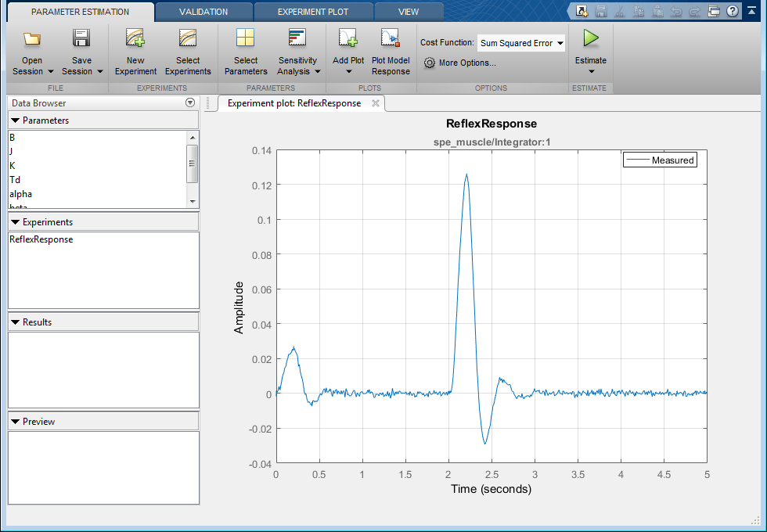The width and height of the screenshot is (767, 532).
Task: Close the ReflexResponse experiment plot tab
Action: click(376, 103)
